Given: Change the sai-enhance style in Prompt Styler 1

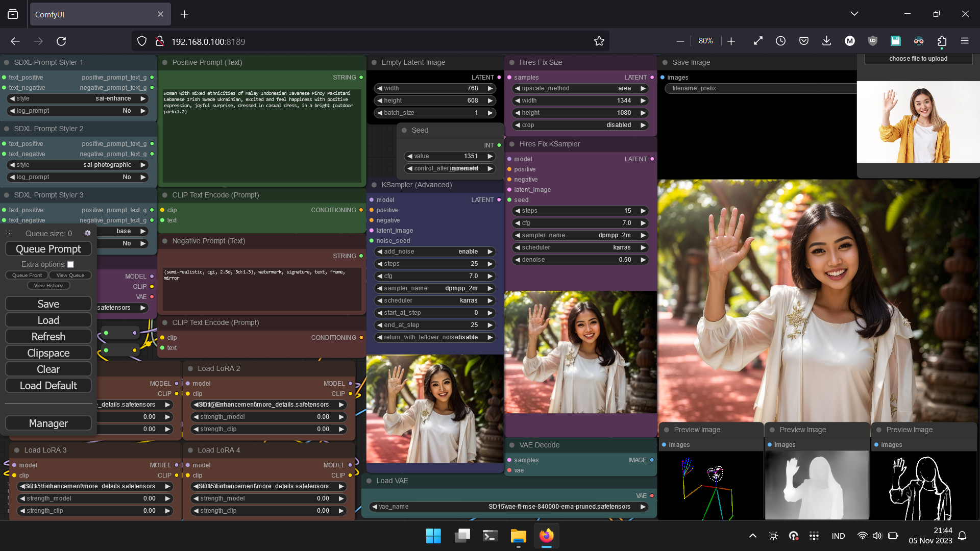Looking at the screenshot, I should [78, 98].
